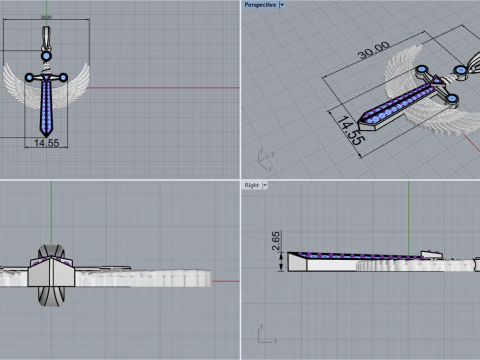The image size is (480, 360).
Task: Select the Right viewport title label
Action: pos(252,185)
